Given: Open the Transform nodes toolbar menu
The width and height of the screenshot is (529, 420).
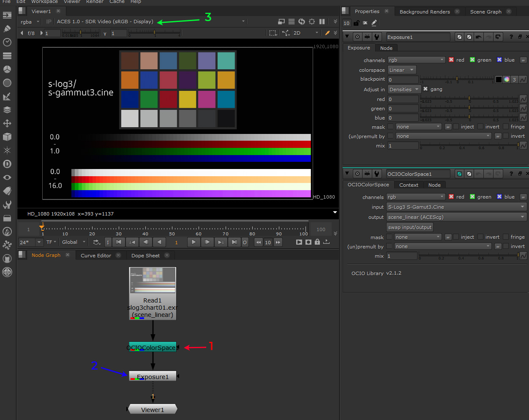Looking at the screenshot, I should 7,123.
